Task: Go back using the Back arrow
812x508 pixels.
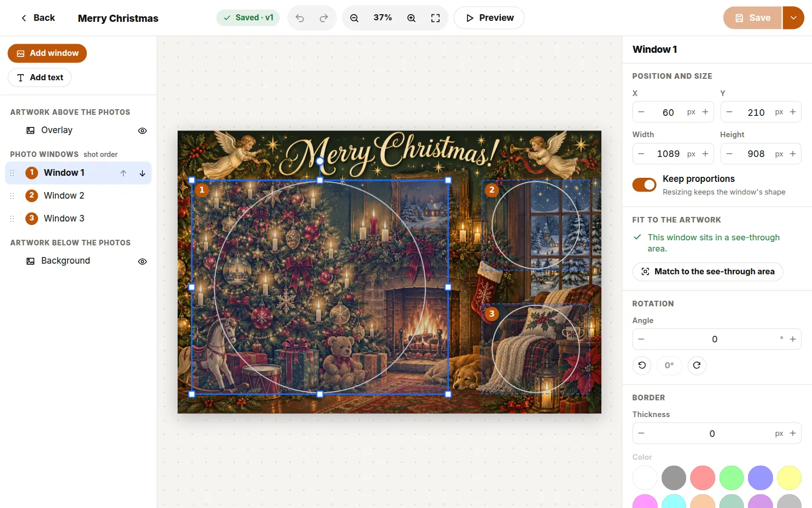Action: click(x=37, y=18)
